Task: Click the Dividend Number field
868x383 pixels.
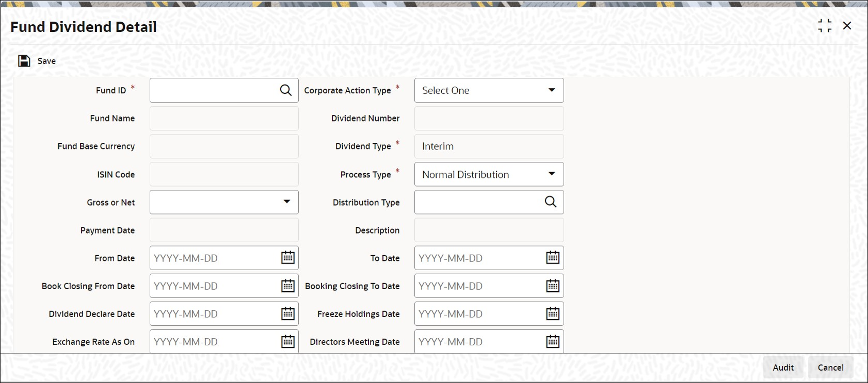Action: (489, 118)
